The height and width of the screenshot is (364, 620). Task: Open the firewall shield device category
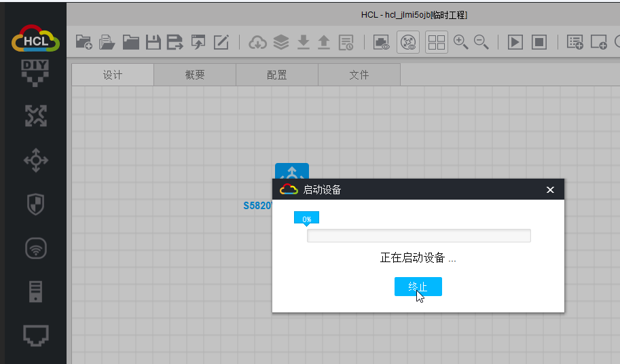point(35,204)
